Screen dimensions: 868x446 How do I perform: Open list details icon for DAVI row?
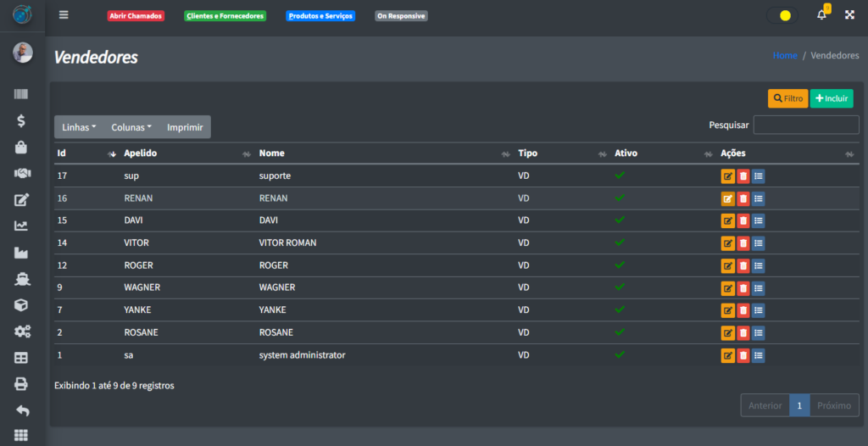759,221
